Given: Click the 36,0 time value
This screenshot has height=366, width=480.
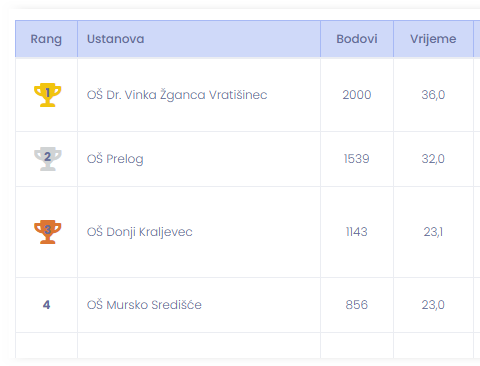Looking at the screenshot, I should [433, 95].
